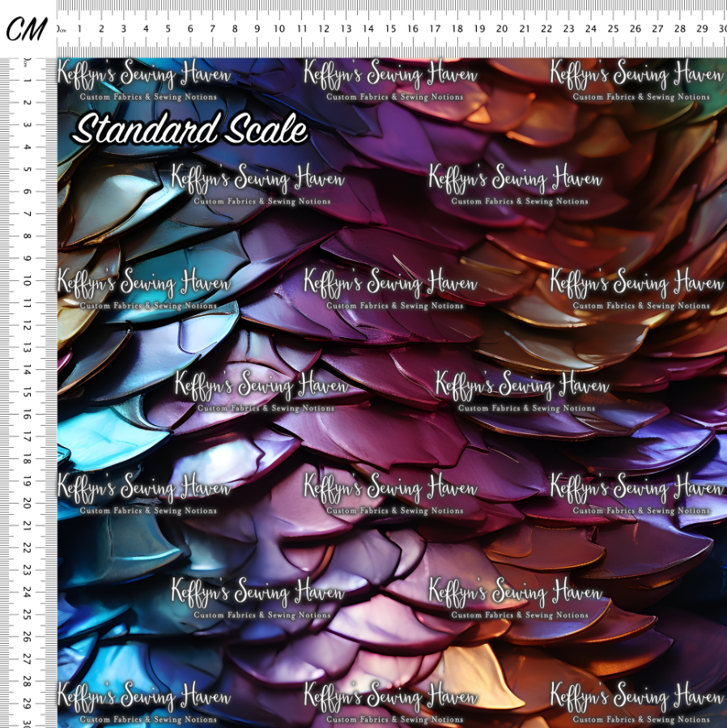This screenshot has height=728, width=727.
Task: Click the 20 mark on the horizontal ruler
Action: click(502, 29)
